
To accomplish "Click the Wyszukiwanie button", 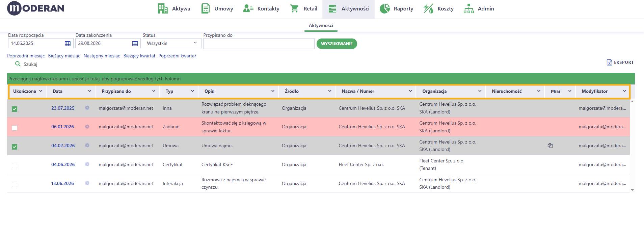I will point(337,44).
